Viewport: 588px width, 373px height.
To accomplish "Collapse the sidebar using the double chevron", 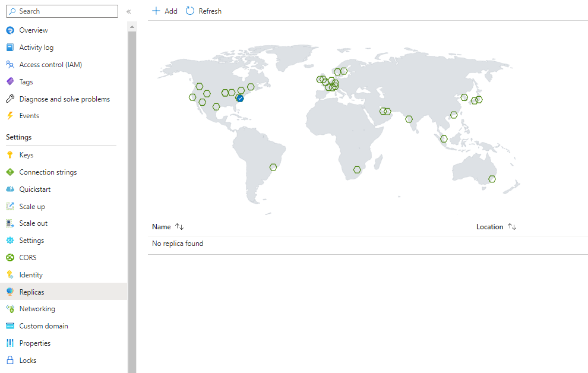I will 128,11.
